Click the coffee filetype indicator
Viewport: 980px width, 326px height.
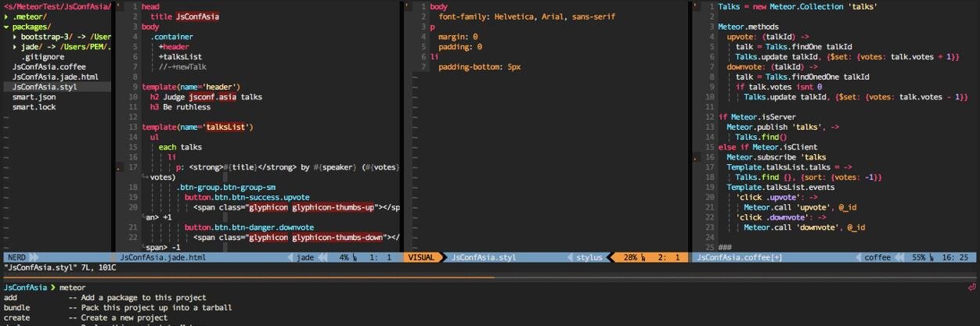[877, 257]
